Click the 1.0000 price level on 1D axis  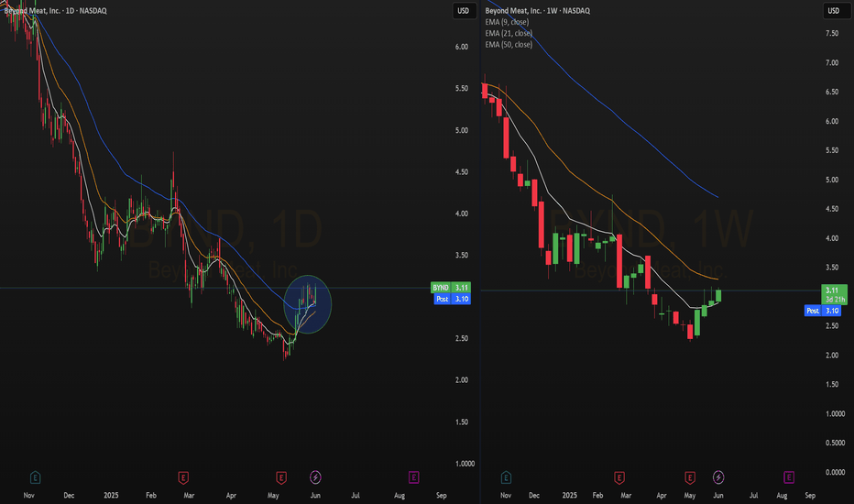click(x=465, y=464)
